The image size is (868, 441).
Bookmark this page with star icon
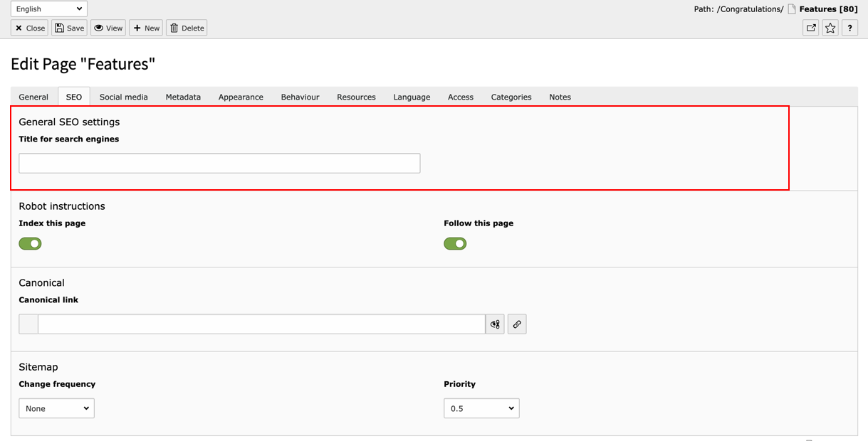830,28
